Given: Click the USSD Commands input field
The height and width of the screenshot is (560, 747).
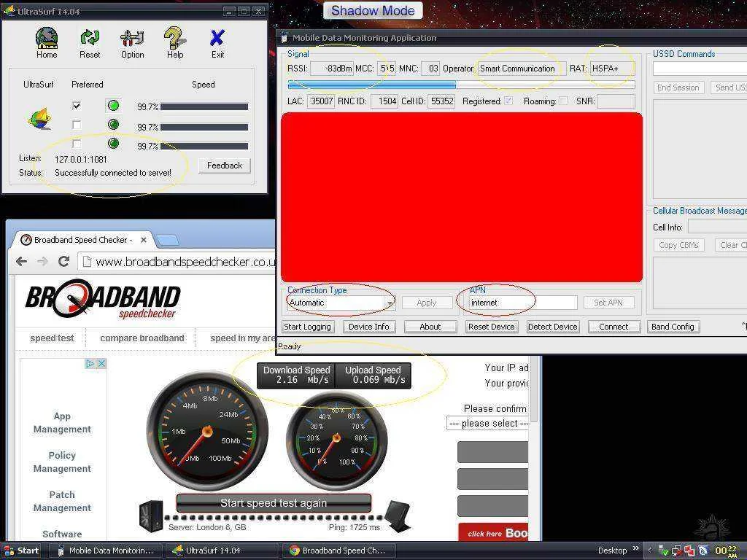Looking at the screenshot, I should [x=700, y=69].
